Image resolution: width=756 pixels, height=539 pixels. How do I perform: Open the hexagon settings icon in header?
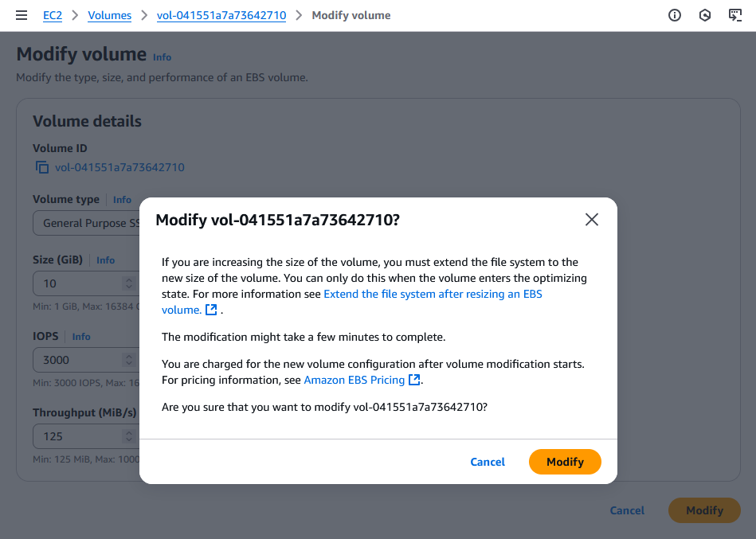[x=704, y=15]
